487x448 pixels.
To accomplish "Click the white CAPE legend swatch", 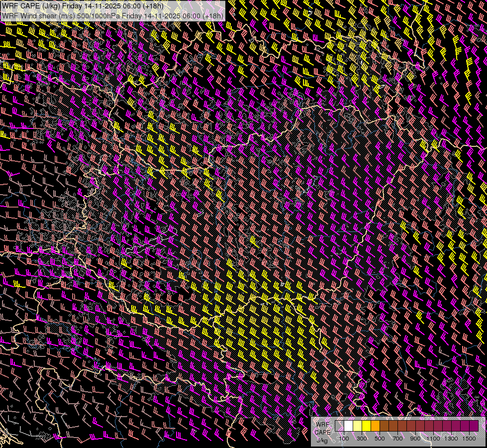I will click(348, 426).
